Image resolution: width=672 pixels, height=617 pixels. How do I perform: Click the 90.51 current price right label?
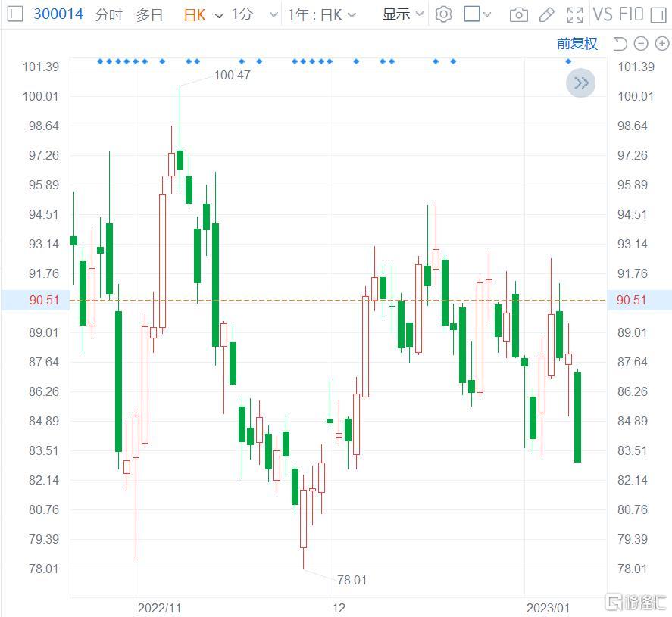(x=631, y=300)
